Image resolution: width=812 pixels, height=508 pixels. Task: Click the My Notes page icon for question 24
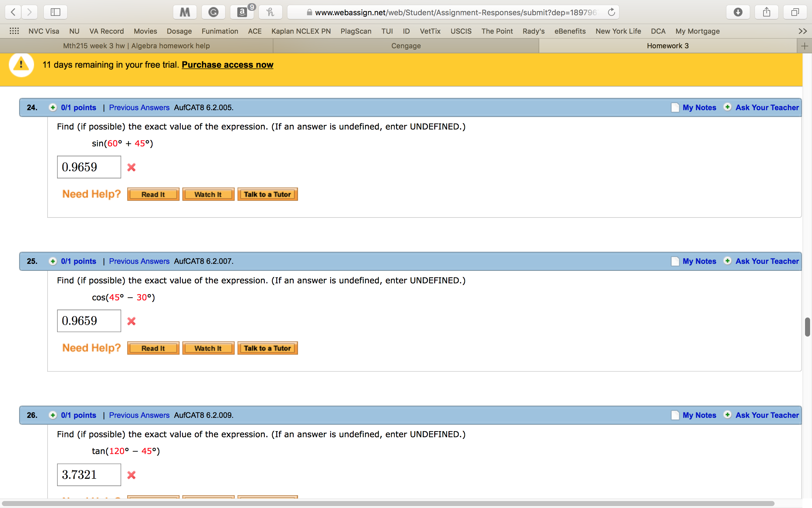point(675,108)
